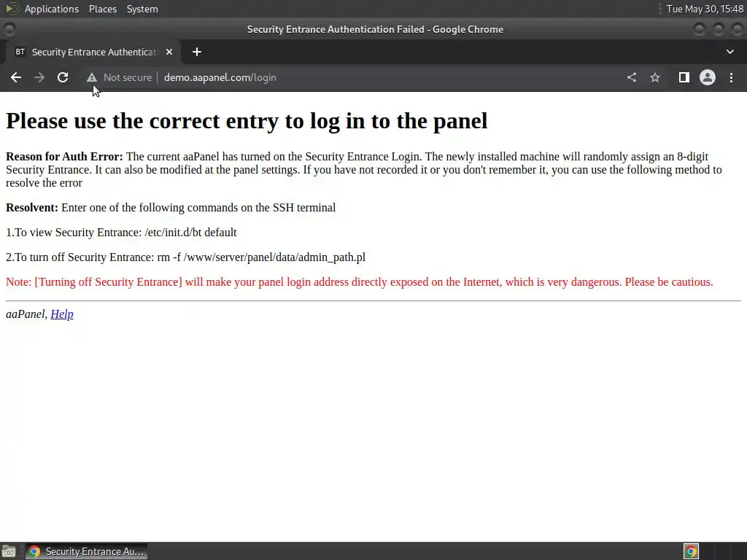The height and width of the screenshot is (560, 747).
Task: Select the Security Entrance Authentication tab
Action: [93, 52]
